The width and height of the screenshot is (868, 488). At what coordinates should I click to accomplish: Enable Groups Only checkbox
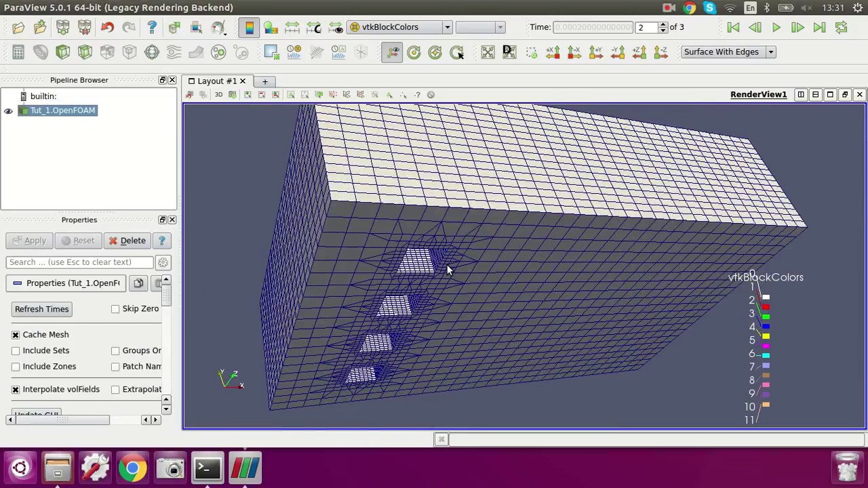click(115, 350)
